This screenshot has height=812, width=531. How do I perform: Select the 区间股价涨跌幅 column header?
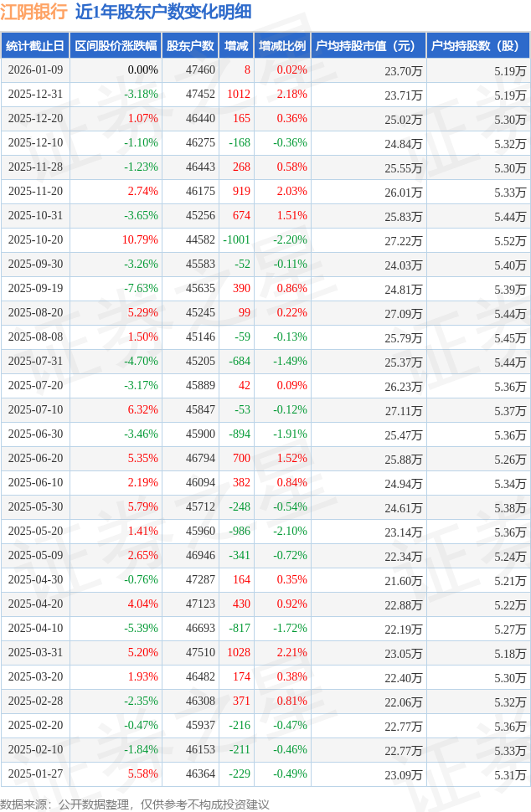tap(115, 46)
